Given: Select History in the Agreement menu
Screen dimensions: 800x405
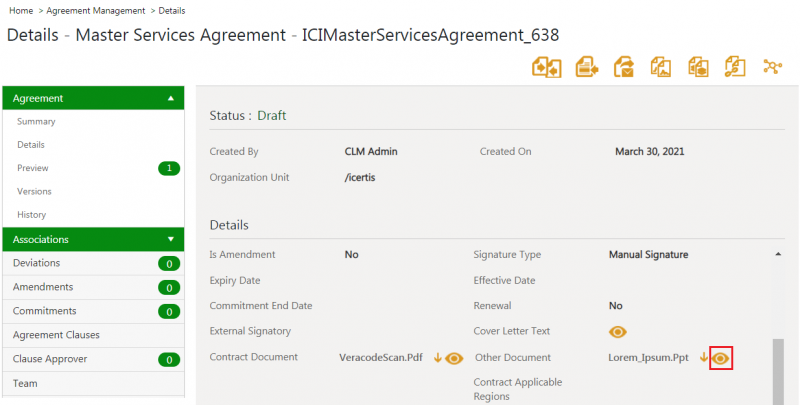Looking at the screenshot, I should click(x=31, y=215).
